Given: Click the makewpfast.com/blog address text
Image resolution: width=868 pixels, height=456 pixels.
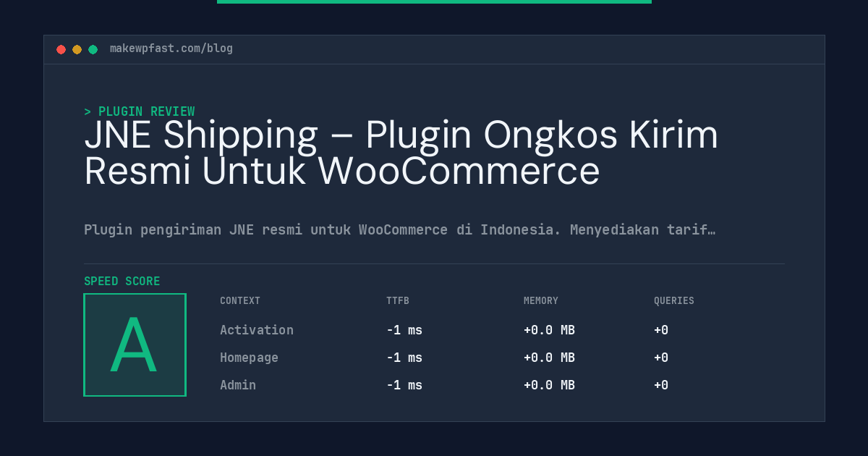Looking at the screenshot, I should [171, 48].
